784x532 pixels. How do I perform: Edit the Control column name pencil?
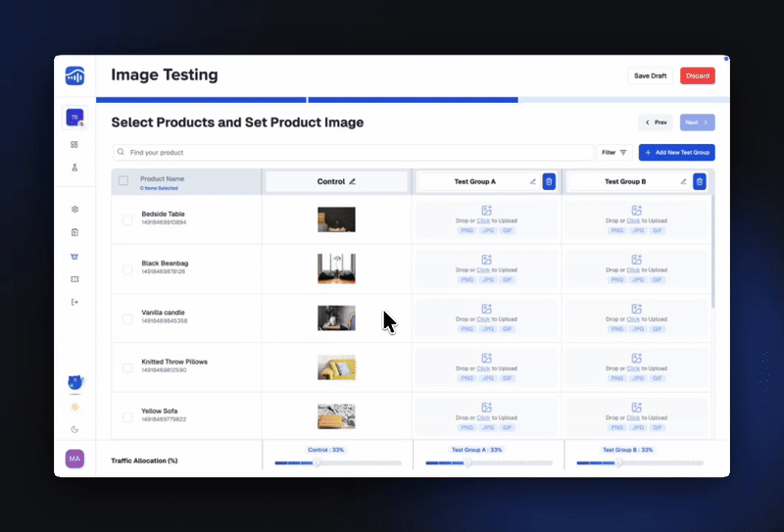[353, 181]
